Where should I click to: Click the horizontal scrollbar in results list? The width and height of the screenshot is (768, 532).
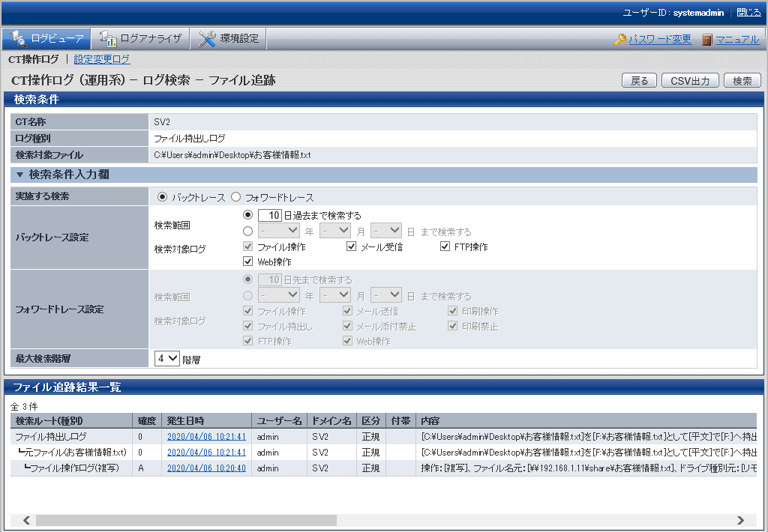point(186,520)
